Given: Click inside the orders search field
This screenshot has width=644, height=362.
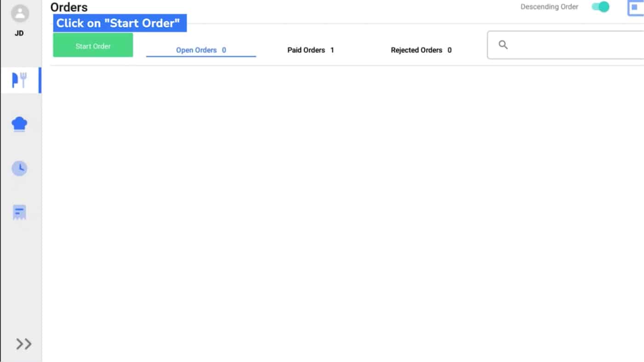Looking at the screenshot, I should click(x=565, y=45).
